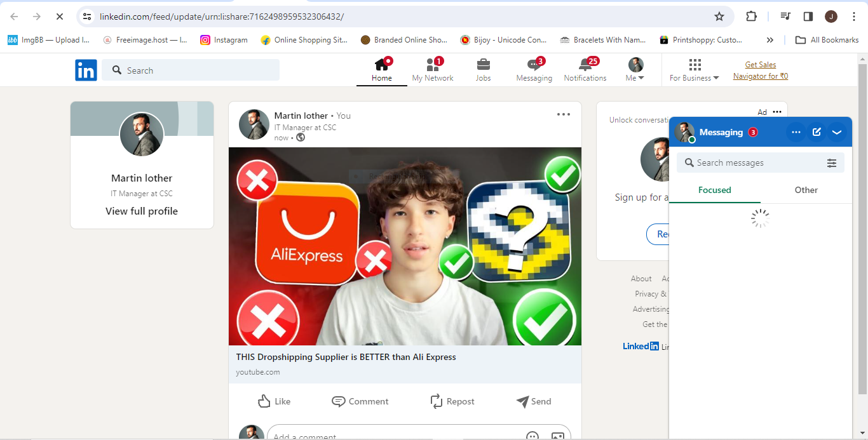
Task: Expand the For Business grid menu
Action: (695, 69)
